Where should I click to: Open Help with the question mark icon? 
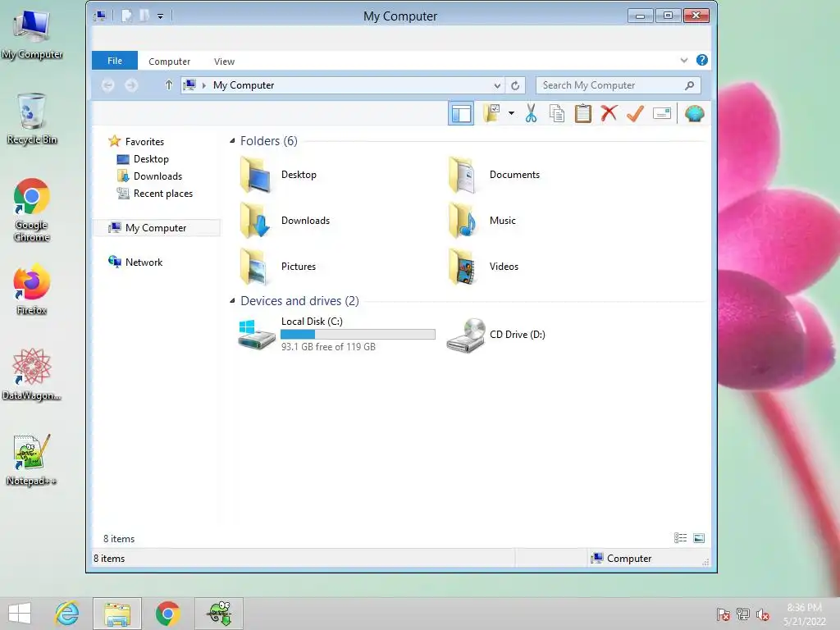(702, 60)
